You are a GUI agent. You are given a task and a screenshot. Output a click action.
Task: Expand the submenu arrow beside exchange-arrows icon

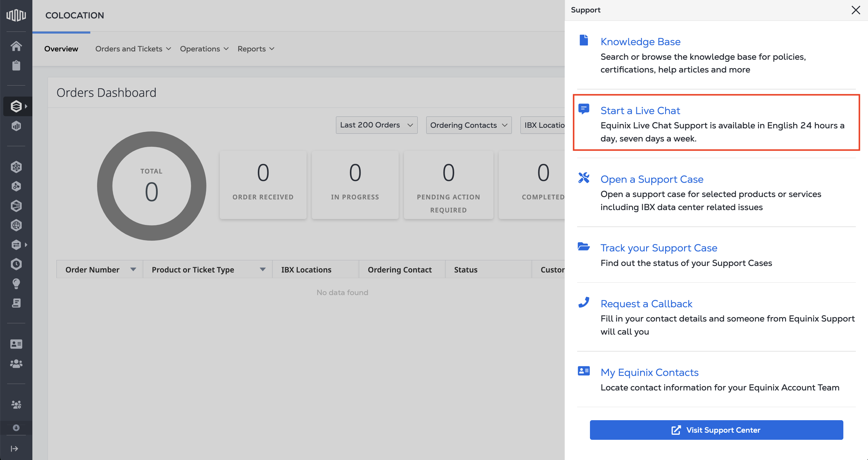(26, 245)
